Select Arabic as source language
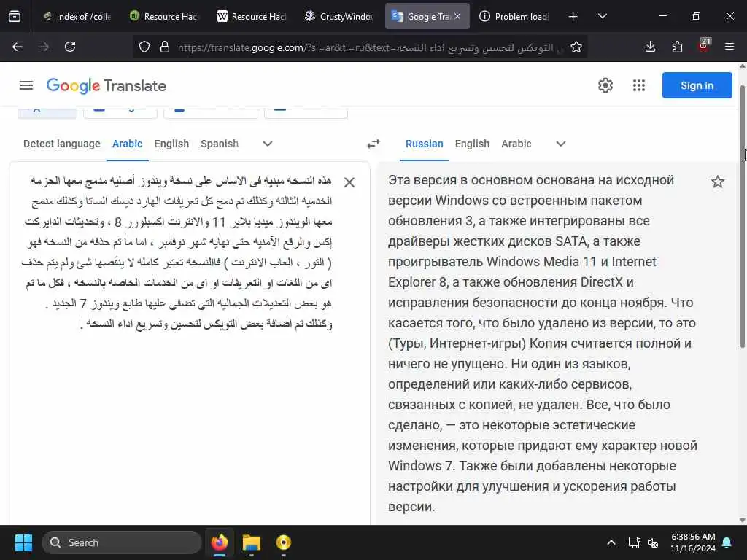 127,144
